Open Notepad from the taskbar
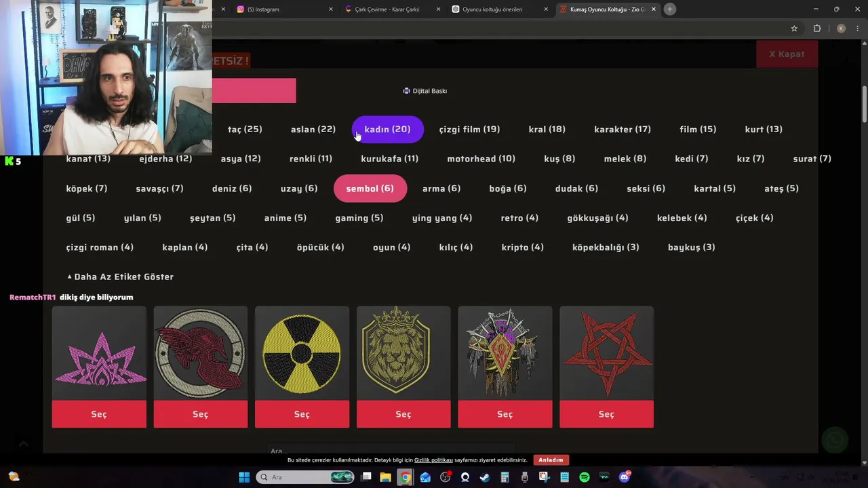 [x=564, y=477]
